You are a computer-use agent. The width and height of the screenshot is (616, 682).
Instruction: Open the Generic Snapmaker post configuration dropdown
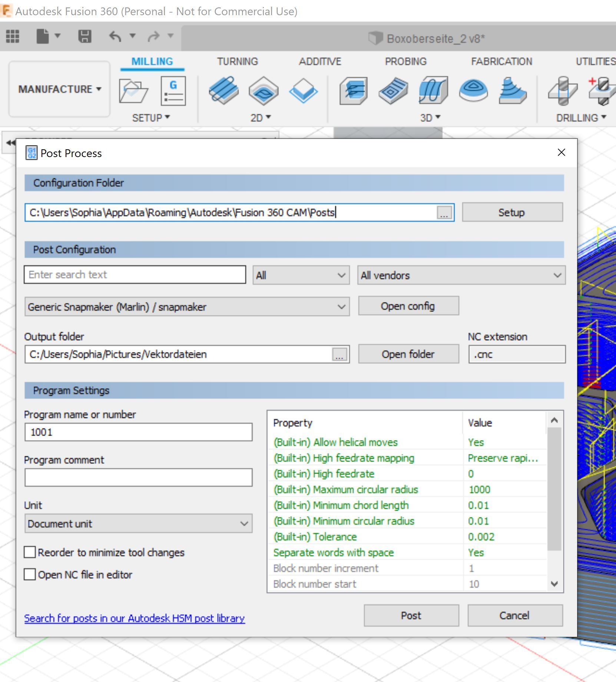[x=187, y=307]
